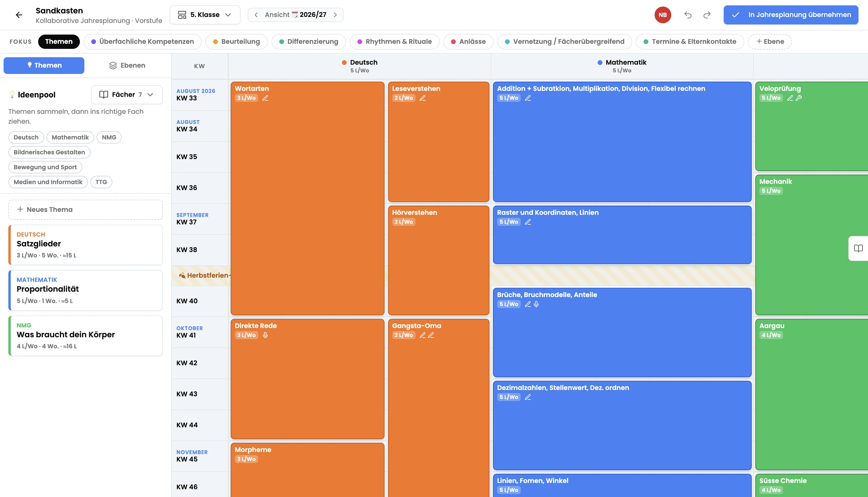The image size is (868, 497).
Task: Click In Jahresplanung übernehmen button
Action: click(x=791, y=15)
